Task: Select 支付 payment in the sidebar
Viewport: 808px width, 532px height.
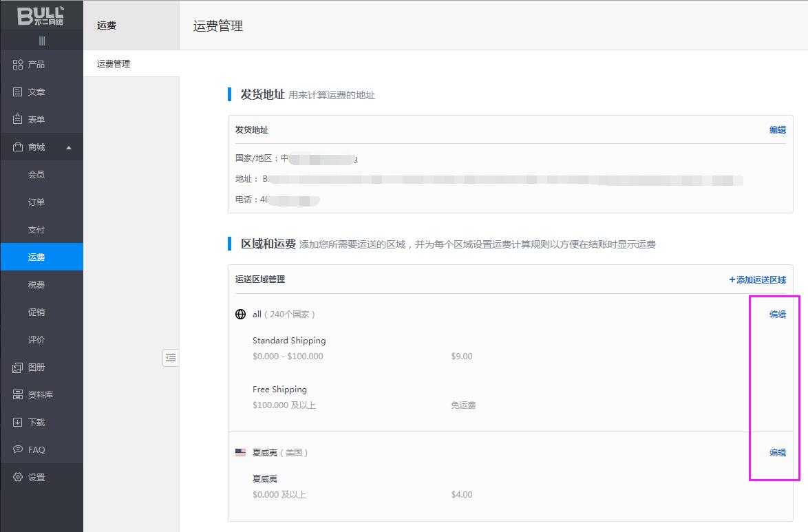Action: 36,230
